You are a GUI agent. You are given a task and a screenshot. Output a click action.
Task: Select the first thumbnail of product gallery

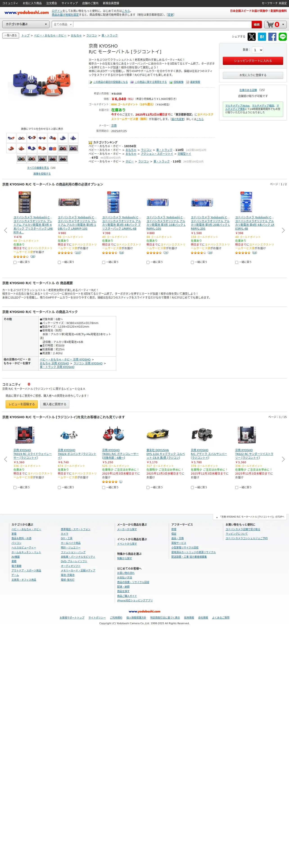[x=11, y=137]
